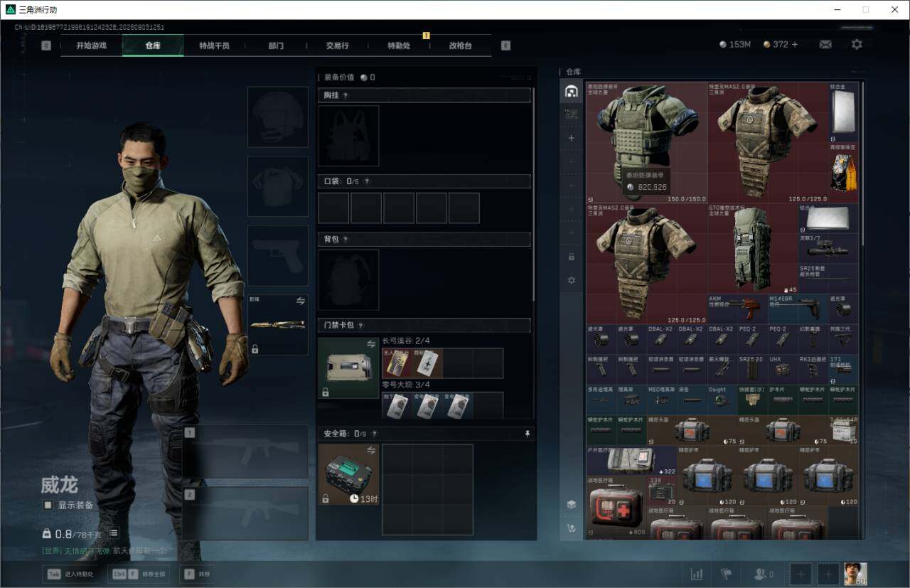Select the 仓库 tab
910x588 pixels.
153,46
